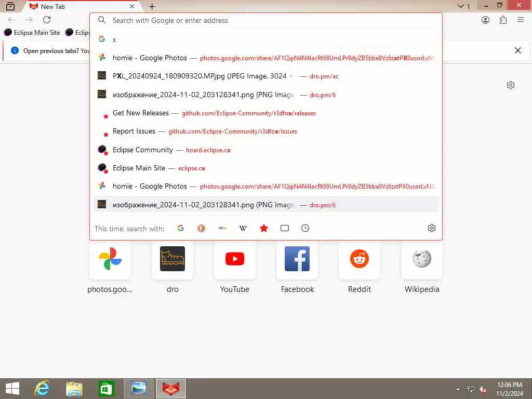Open first homie - Google Photos suggestion
Viewport: 532px width, 399px height.
click(266, 58)
